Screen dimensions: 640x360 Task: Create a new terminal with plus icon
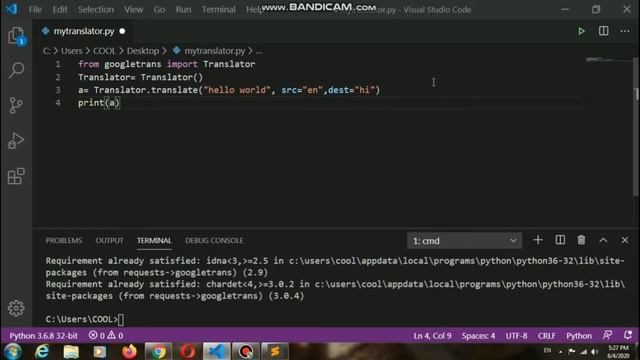click(538, 240)
